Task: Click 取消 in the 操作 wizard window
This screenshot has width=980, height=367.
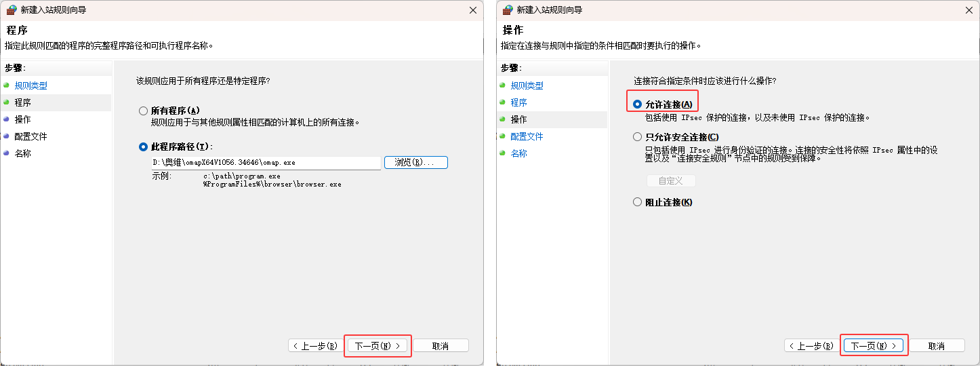Action: tap(937, 345)
